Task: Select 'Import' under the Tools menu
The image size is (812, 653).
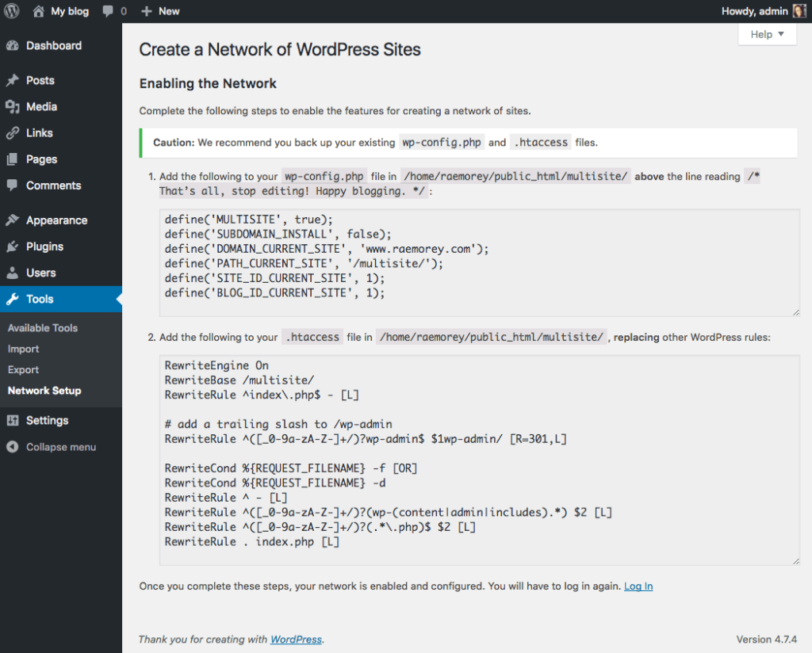Action: [x=23, y=349]
